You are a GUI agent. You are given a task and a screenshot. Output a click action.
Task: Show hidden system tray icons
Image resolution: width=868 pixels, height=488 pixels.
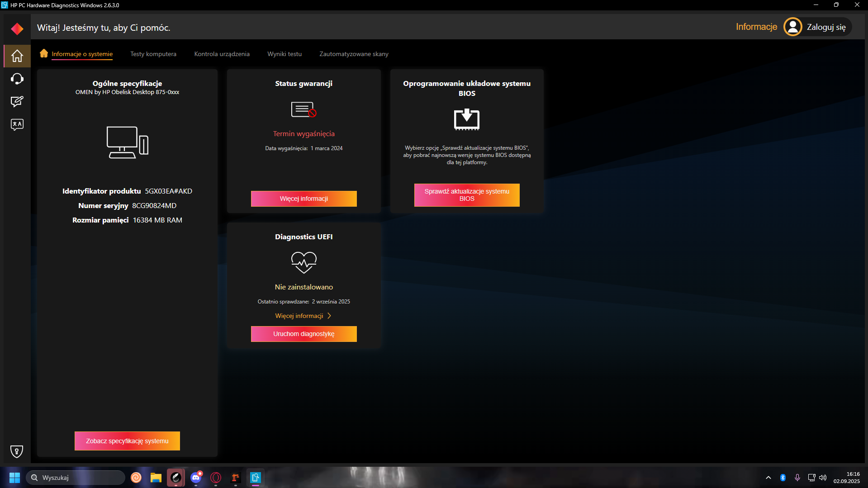tap(768, 478)
